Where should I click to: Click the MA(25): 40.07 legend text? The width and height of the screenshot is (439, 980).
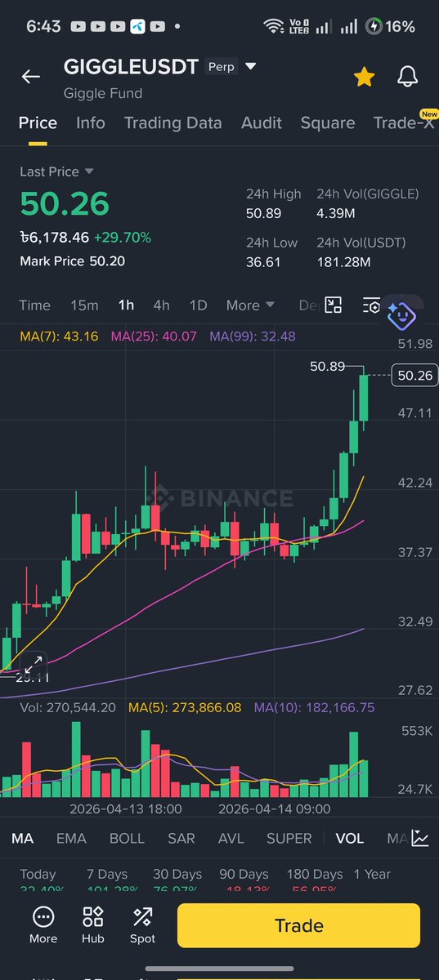[x=154, y=336]
